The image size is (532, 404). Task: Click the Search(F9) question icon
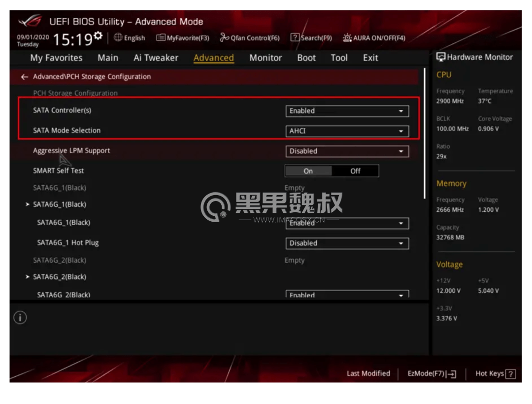point(295,37)
